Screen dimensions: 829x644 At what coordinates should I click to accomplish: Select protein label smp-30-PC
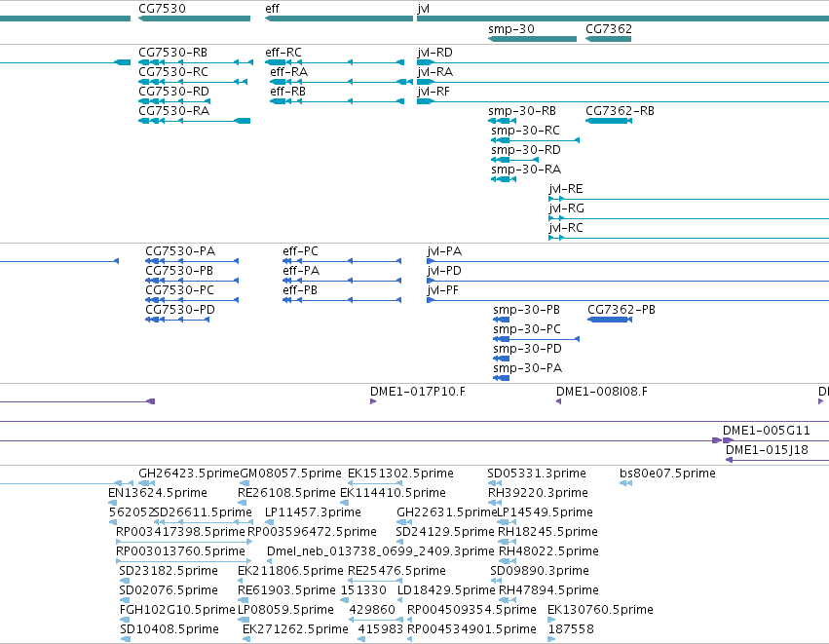coord(527,329)
